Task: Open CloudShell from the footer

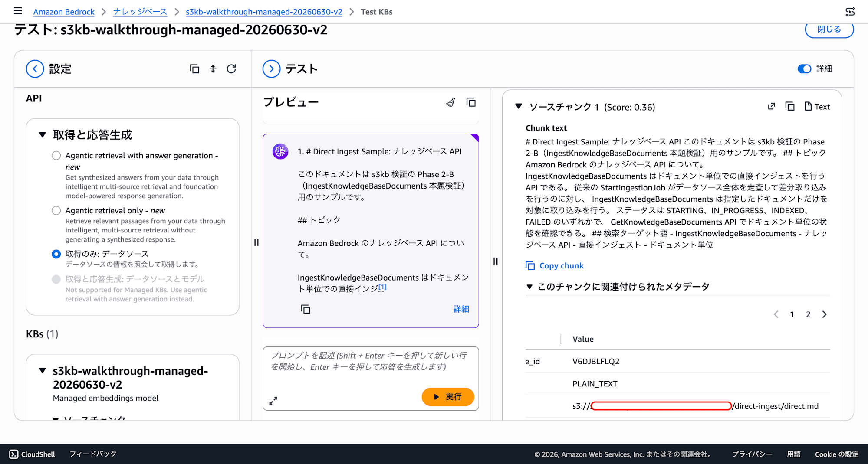Action: 33,454
